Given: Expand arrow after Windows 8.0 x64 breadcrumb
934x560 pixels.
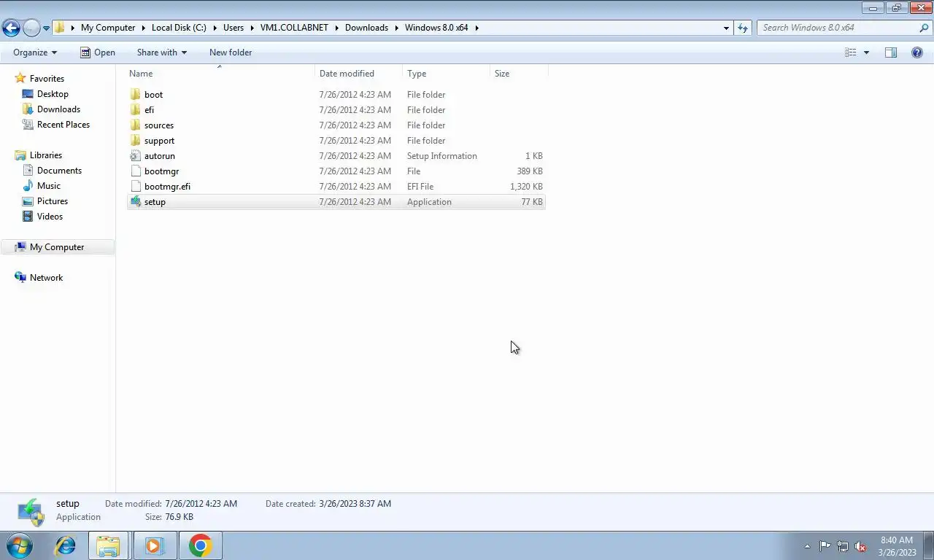Looking at the screenshot, I should pos(476,28).
